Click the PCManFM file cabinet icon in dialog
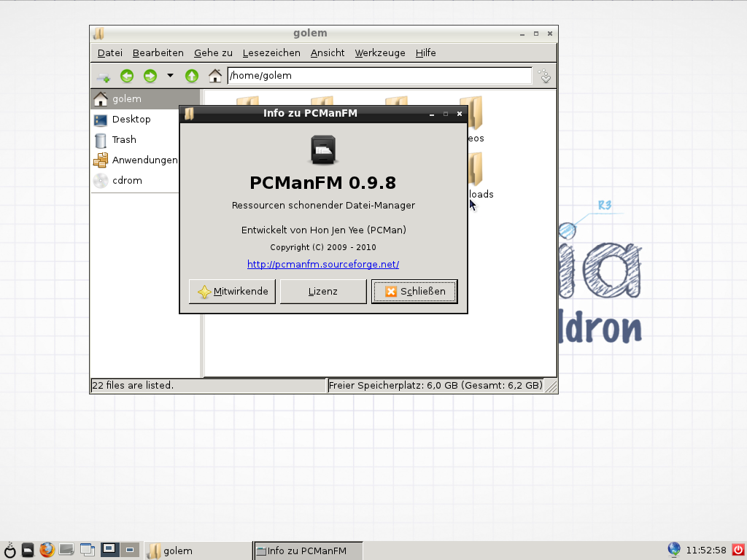The image size is (747, 560). point(323,150)
